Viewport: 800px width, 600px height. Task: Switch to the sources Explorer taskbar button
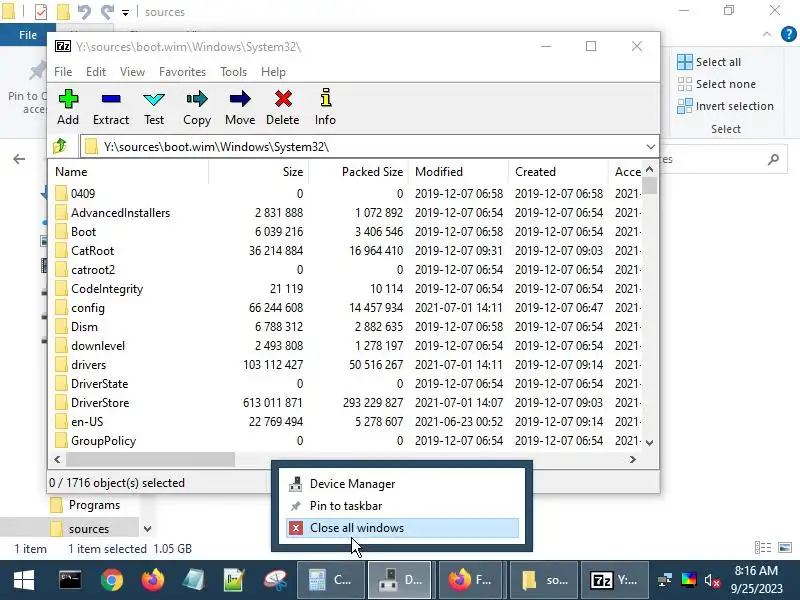coord(544,580)
